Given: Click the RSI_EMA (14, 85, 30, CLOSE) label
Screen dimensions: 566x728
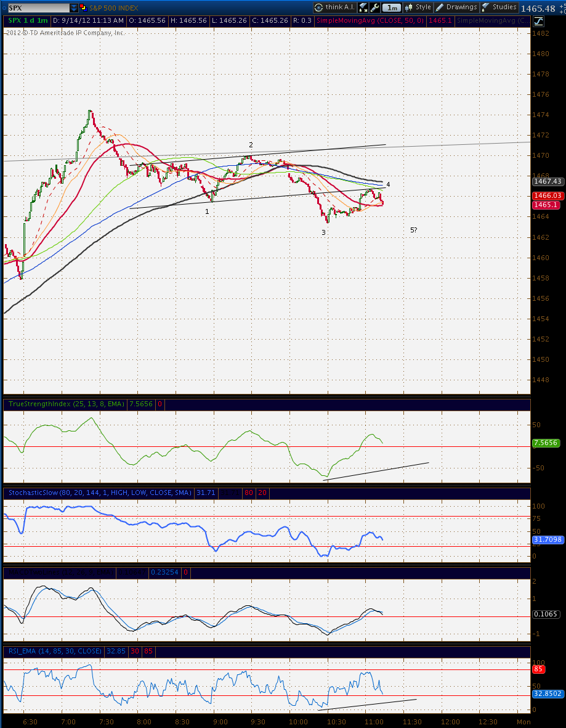Looking at the screenshot, I should [55, 651].
